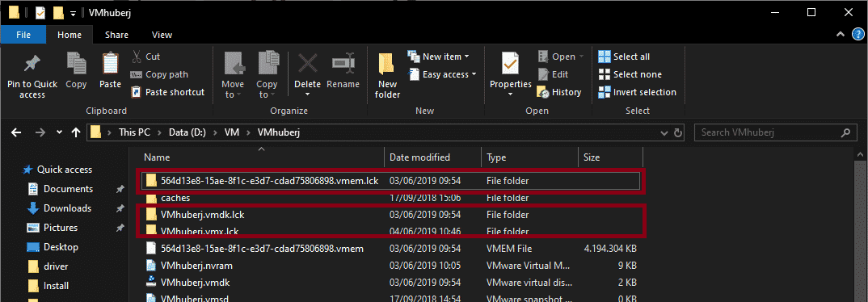Screen dimensions: 868x302
Task: Open the address bar history dropdown
Action: [664, 132]
